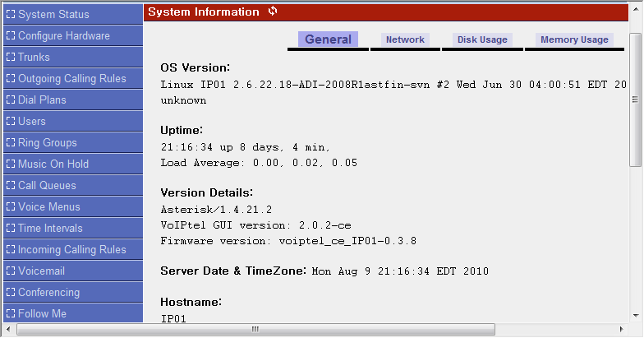Viewport: 644px width, 338px height.
Task: Click the bracket icon next to Trunks
Action: point(11,57)
